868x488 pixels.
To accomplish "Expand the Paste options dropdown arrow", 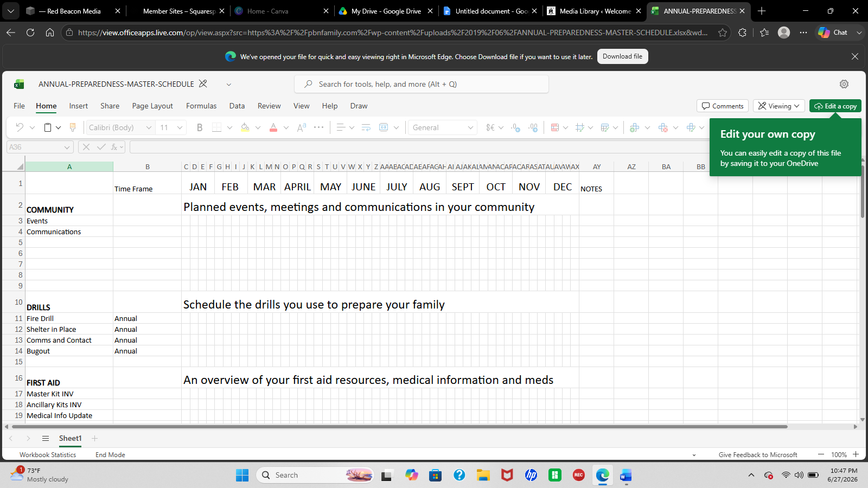I will click(x=59, y=127).
